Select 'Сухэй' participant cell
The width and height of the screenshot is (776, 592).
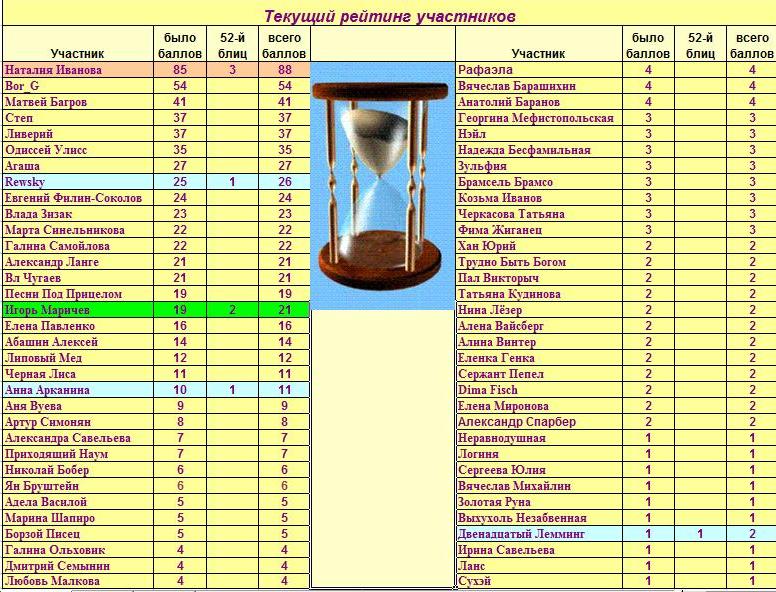(538, 581)
